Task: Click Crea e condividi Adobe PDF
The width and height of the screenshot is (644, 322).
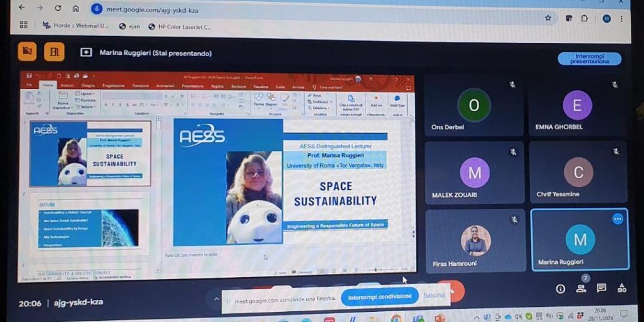Action: (351, 103)
